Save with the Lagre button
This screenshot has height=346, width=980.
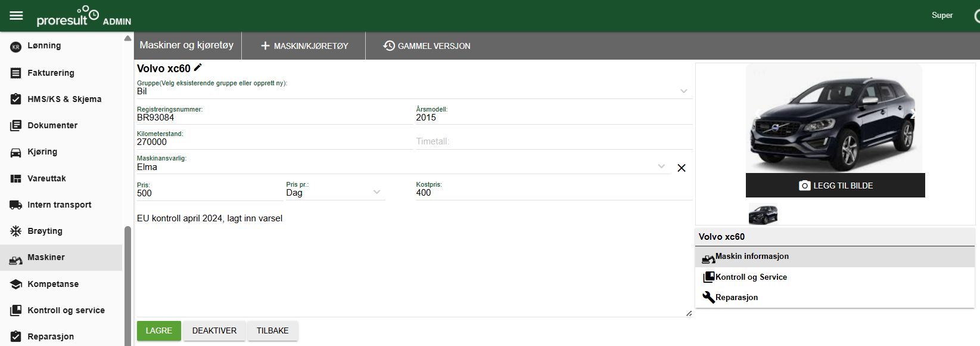coord(159,330)
